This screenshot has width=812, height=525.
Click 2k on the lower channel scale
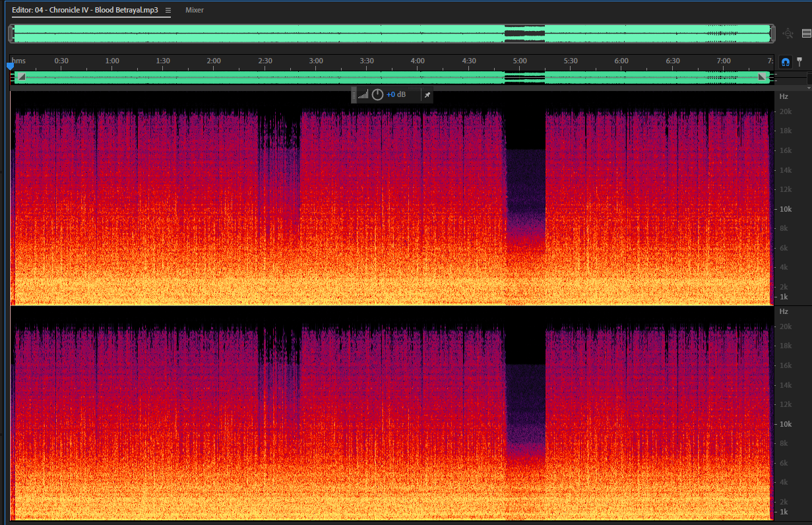(784, 502)
